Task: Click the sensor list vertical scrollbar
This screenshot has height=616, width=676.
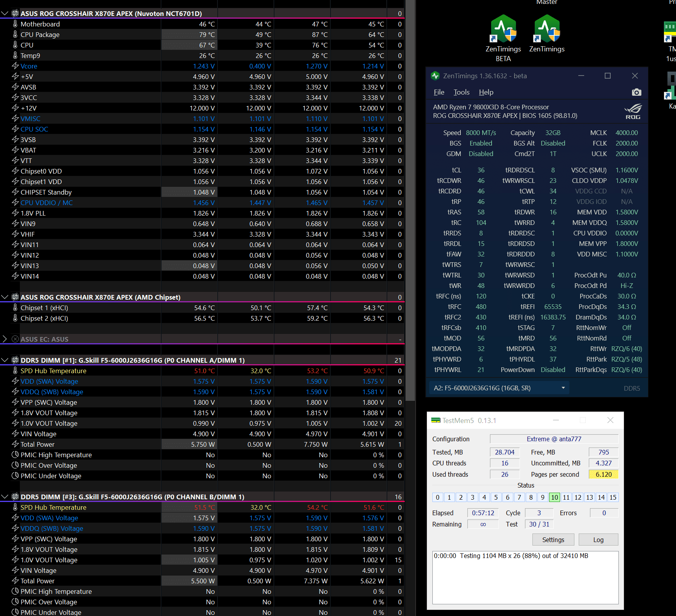Action: [410, 200]
